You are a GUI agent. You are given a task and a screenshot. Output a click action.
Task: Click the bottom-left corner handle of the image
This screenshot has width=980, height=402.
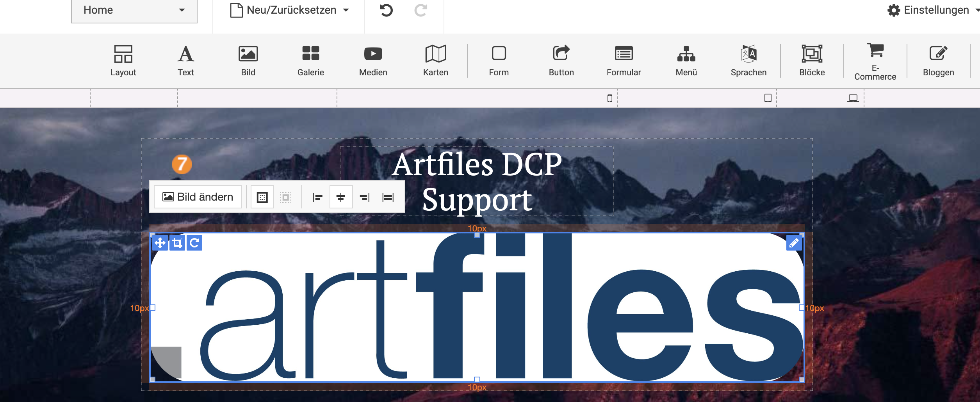pyautogui.click(x=153, y=379)
